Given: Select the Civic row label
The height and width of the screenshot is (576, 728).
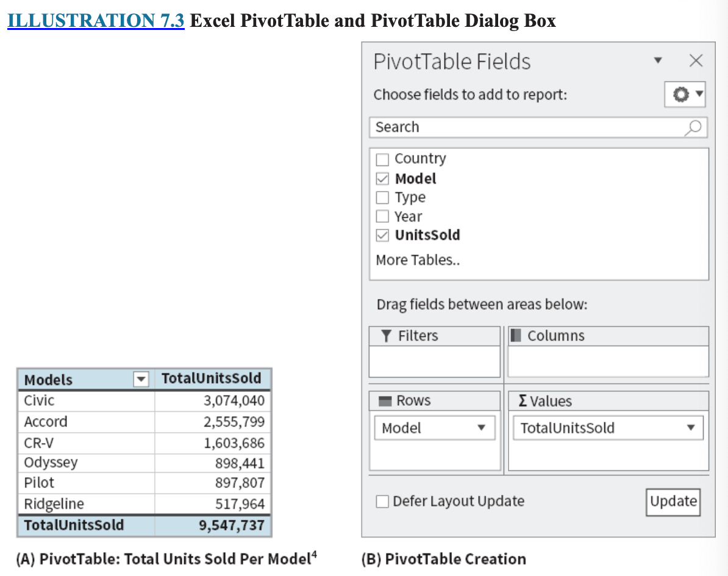Looking at the screenshot, I should click(x=39, y=400).
